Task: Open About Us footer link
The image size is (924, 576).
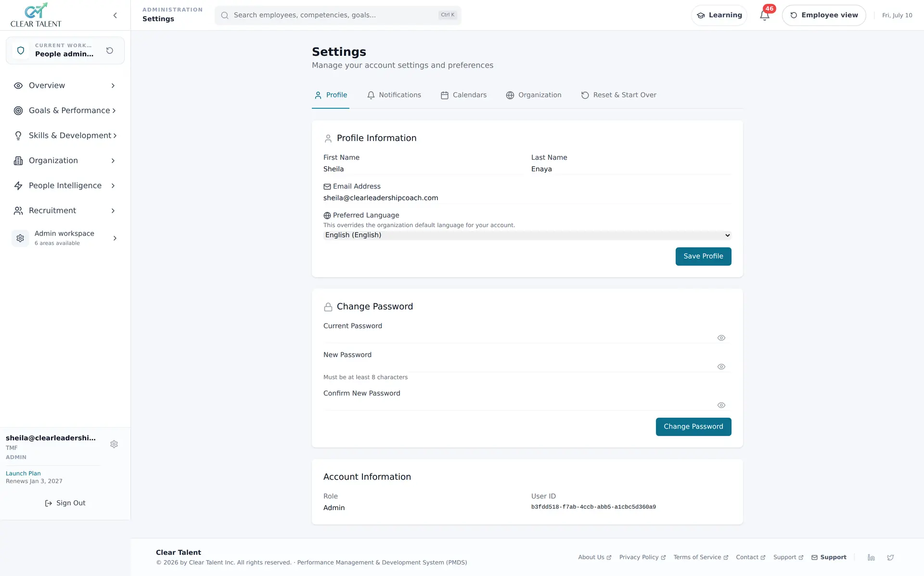Action: coord(595,557)
